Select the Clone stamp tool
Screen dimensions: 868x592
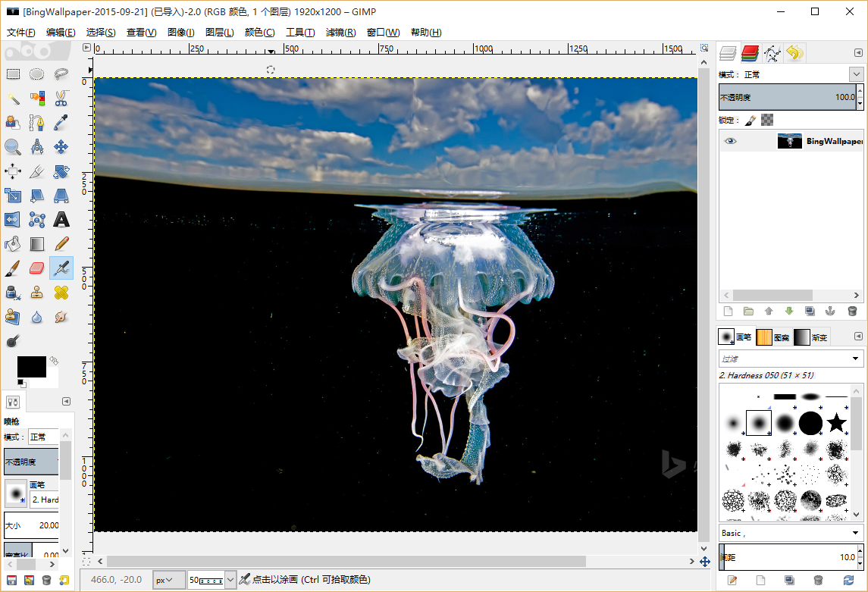coord(36,292)
